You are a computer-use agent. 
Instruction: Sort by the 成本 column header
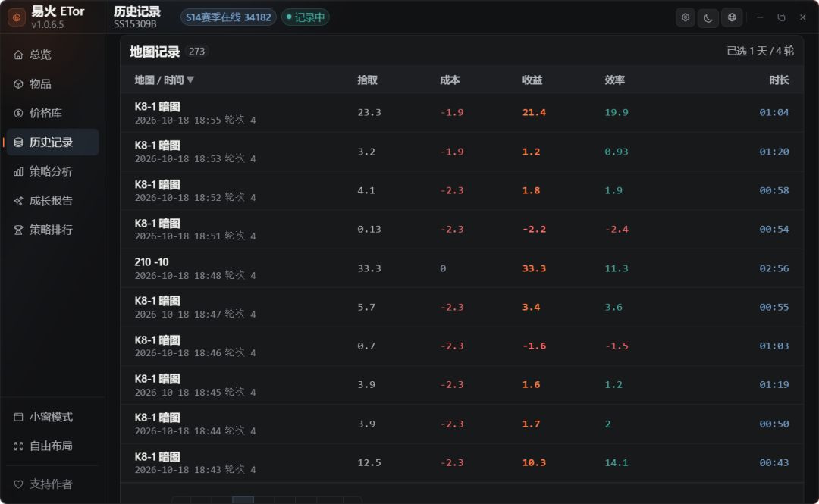(x=450, y=80)
